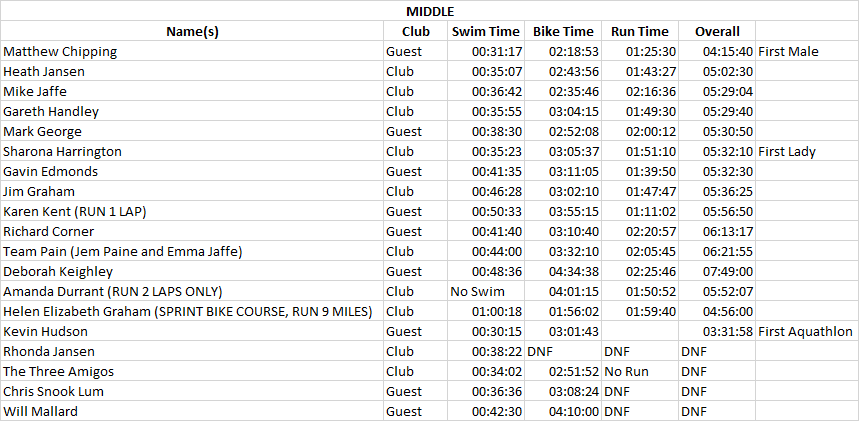Select the No Swim cell
Viewport: 860px width, 423px height.
point(479,291)
